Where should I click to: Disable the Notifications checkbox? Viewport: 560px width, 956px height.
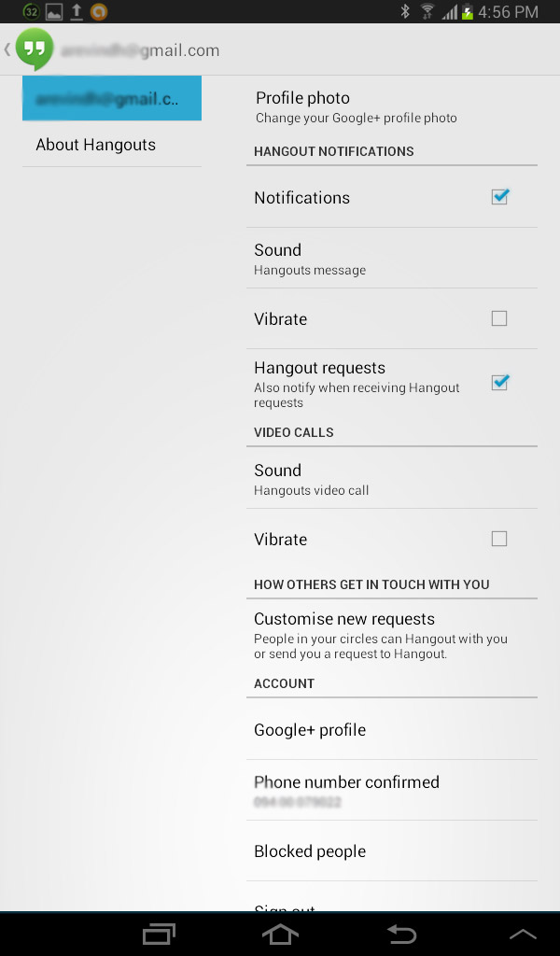pos(499,197)
